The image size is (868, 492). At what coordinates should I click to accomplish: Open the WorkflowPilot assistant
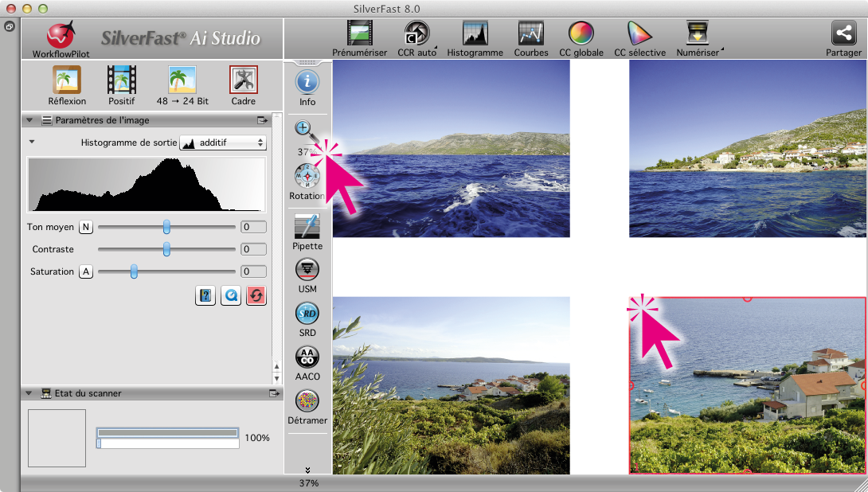tap(58, 37)
